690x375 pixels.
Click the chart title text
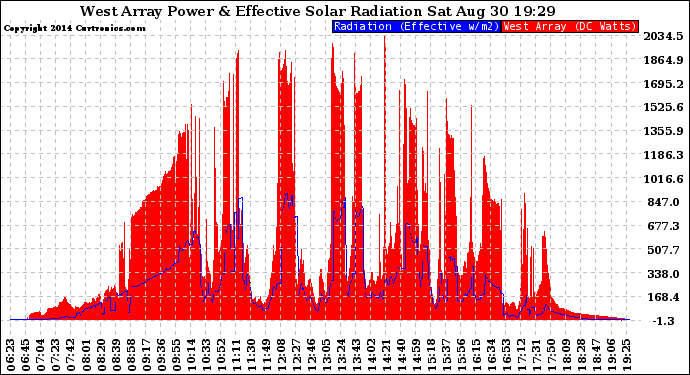click(x=317, y=11)
